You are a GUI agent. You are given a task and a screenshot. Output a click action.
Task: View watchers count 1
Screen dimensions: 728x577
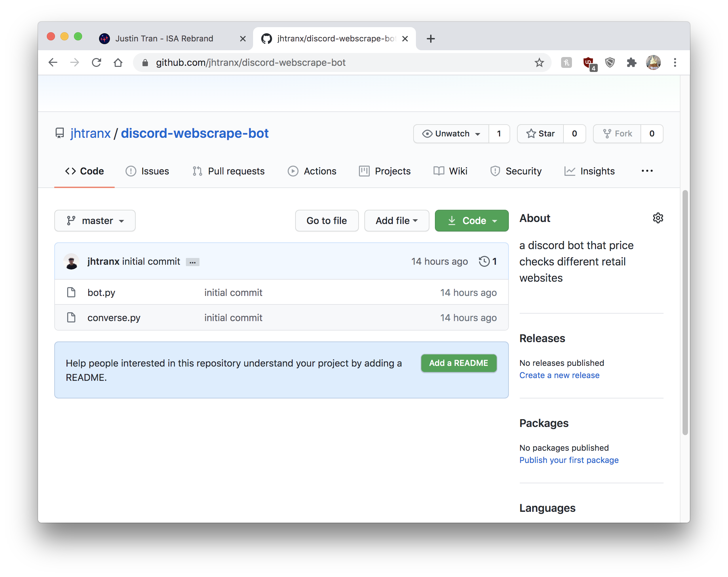pos(499,134)
